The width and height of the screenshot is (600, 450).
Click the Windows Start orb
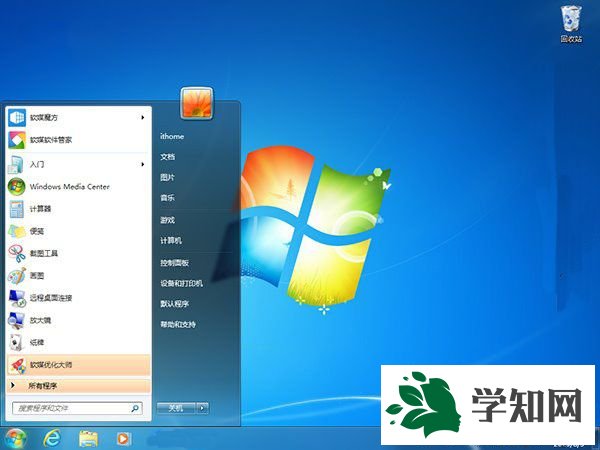[16, 439]
